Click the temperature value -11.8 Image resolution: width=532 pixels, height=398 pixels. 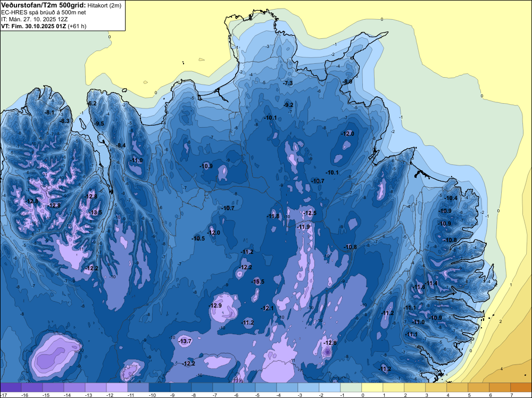(273, 216)
